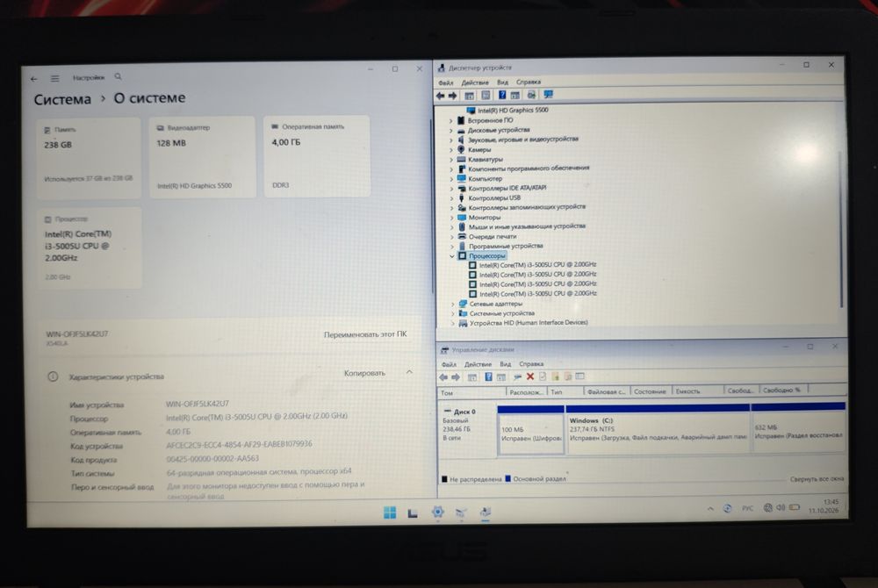Viewport: 878px width, 588px height.
Task: Open Действие menu in Disk Management
Action: click(x=478, y=364)
